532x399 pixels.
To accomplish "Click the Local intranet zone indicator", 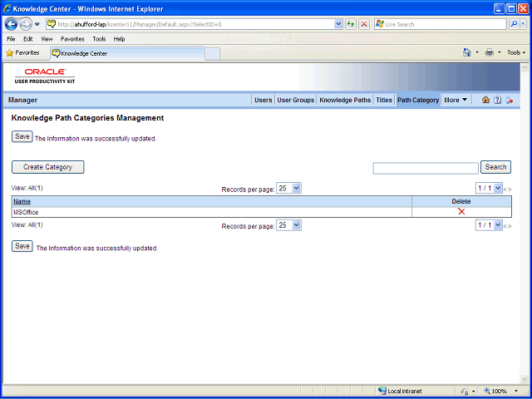I will [401, 392].
